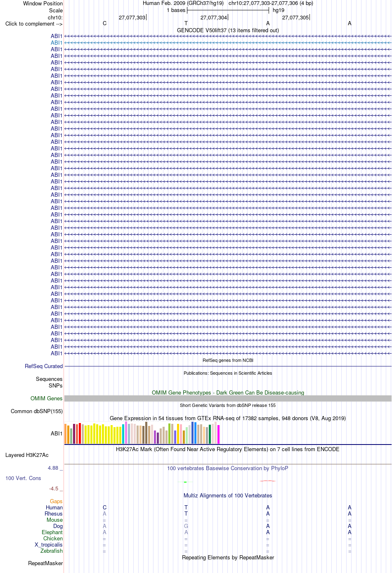The width and height of the screenshot is (392, 573).
Task: Click the '1 bases' scale bar text
Action: pyautogui.click(x=176, y=10)
